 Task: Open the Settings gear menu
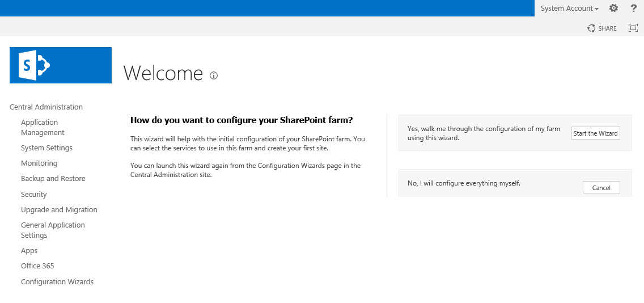(x=613, y=9)
